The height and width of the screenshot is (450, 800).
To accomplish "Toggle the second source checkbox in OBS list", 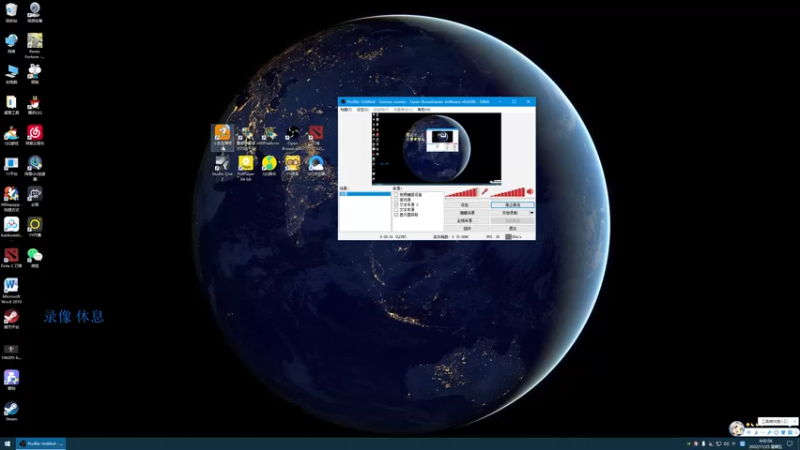I will pos(396,199).
